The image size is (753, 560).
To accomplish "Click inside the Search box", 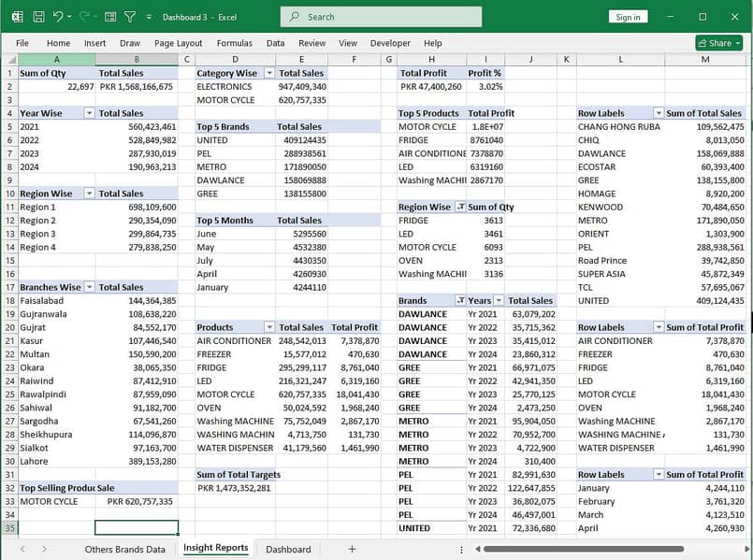I will 381,17.
